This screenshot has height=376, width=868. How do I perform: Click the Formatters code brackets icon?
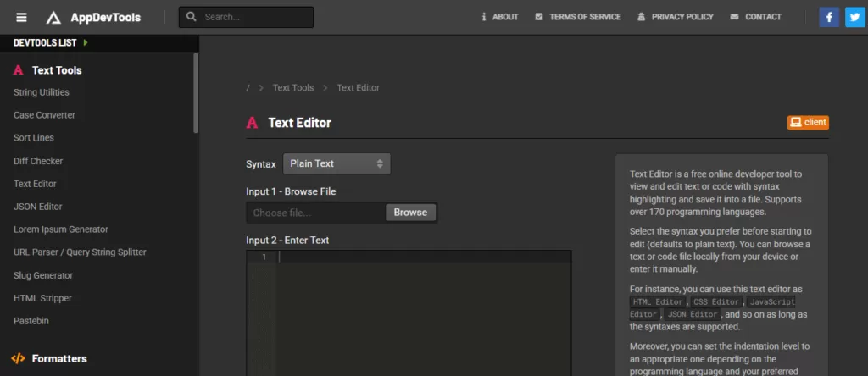point(19,358)
